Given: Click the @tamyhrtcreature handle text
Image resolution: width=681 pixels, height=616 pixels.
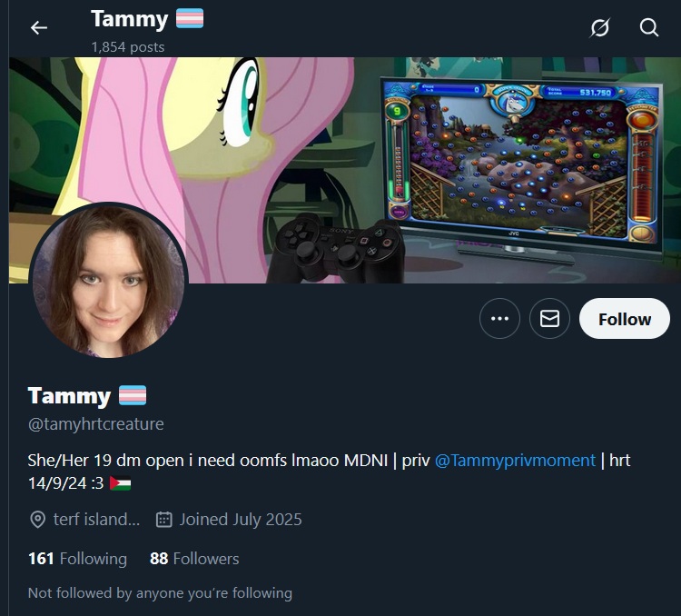Looking at the screenshot, I should 96,424.
